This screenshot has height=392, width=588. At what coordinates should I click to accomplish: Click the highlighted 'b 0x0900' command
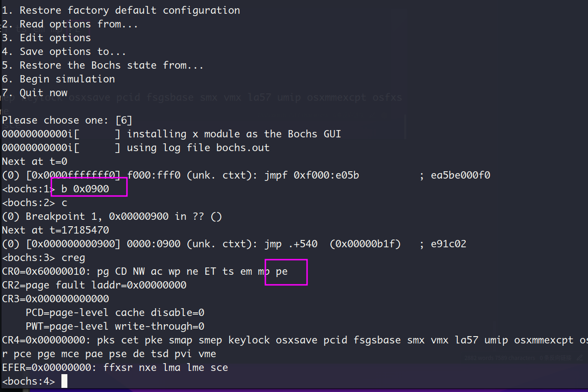click(x=85, y=189)
